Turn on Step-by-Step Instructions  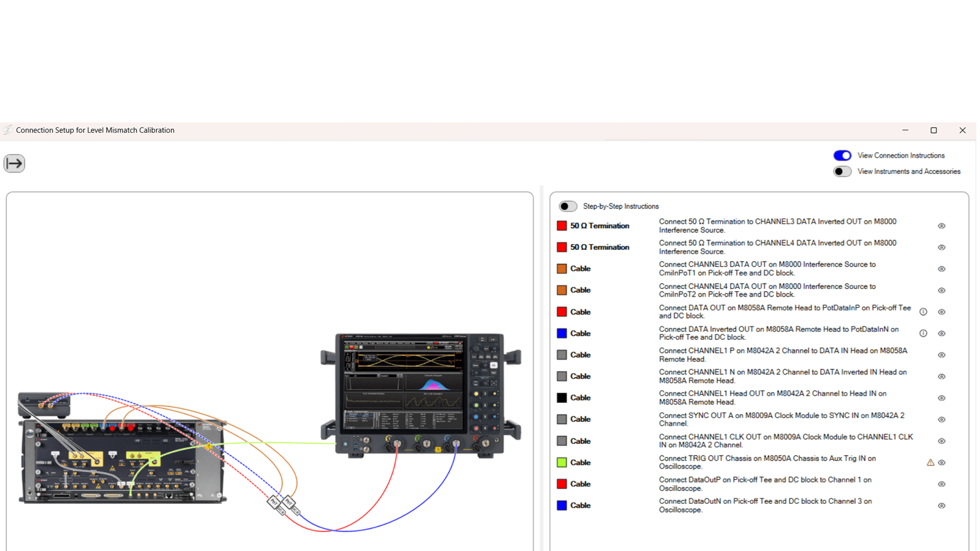pyautogui.click(x=568, y=206)
